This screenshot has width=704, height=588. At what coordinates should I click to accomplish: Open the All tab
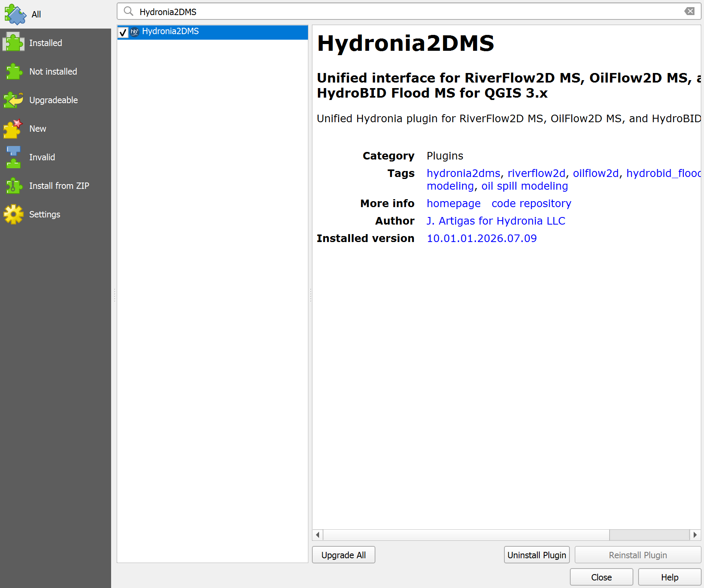click(x=56, y=14)
